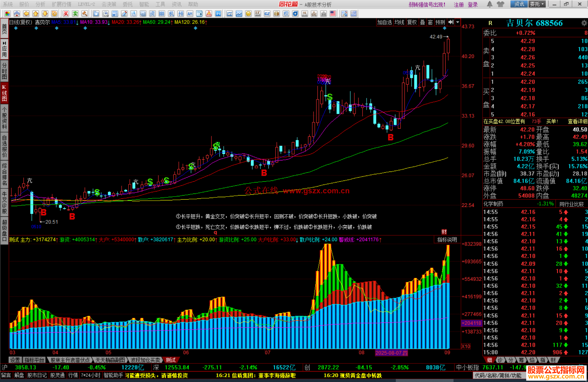Open the 智能 menu
588x382 pixels.
click(144, 4)
